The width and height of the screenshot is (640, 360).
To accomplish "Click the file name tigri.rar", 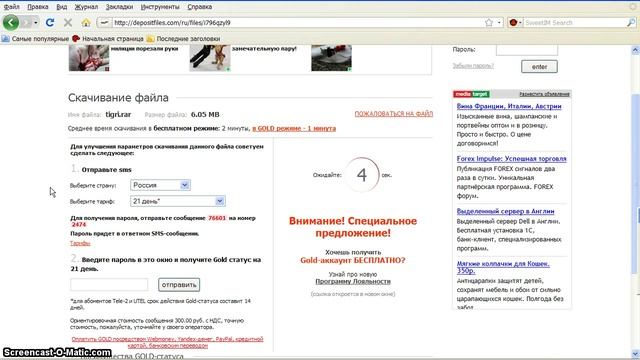I will pos(118,114).
